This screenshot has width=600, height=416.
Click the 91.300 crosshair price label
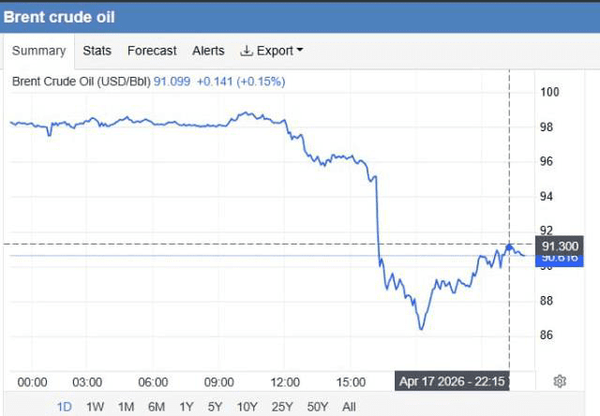click(558, 245)
